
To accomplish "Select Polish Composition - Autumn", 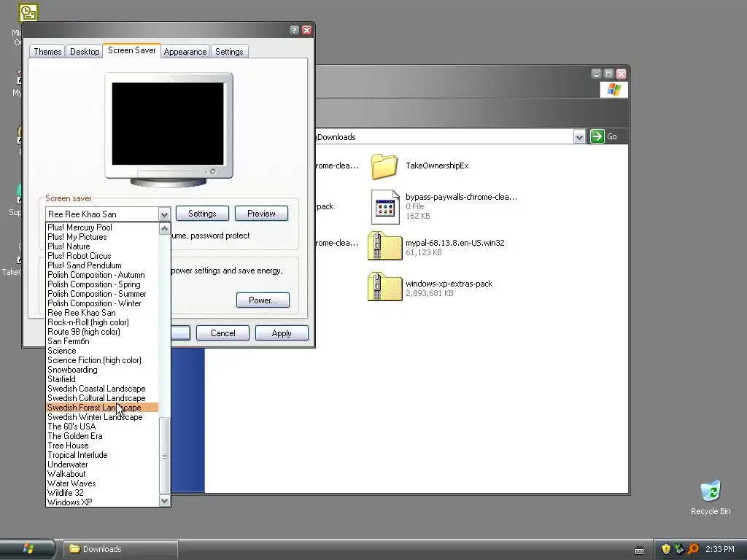I will pos(102,275).
